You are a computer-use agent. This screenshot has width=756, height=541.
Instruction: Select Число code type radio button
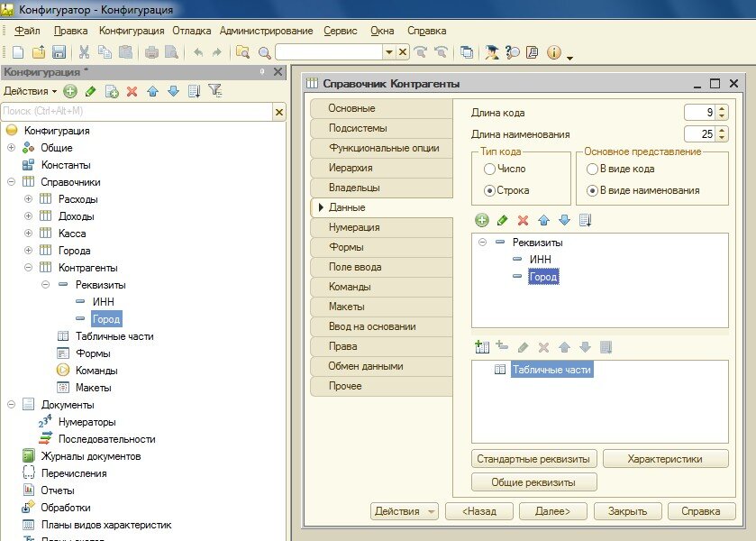pyautogui.click(x=489, y=169)
